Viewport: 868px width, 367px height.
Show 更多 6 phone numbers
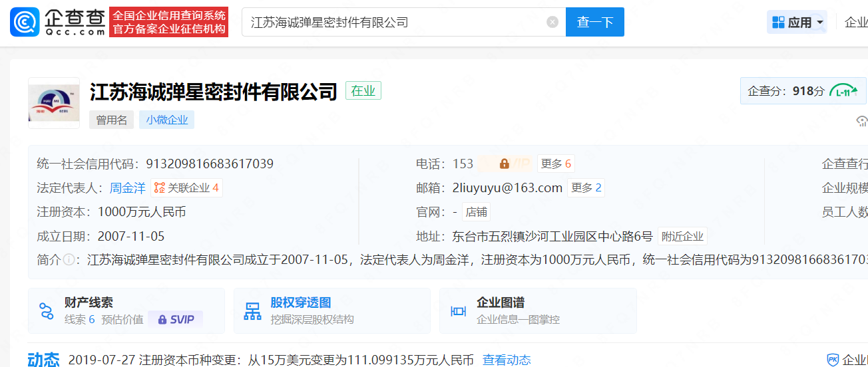coord(556,164)
